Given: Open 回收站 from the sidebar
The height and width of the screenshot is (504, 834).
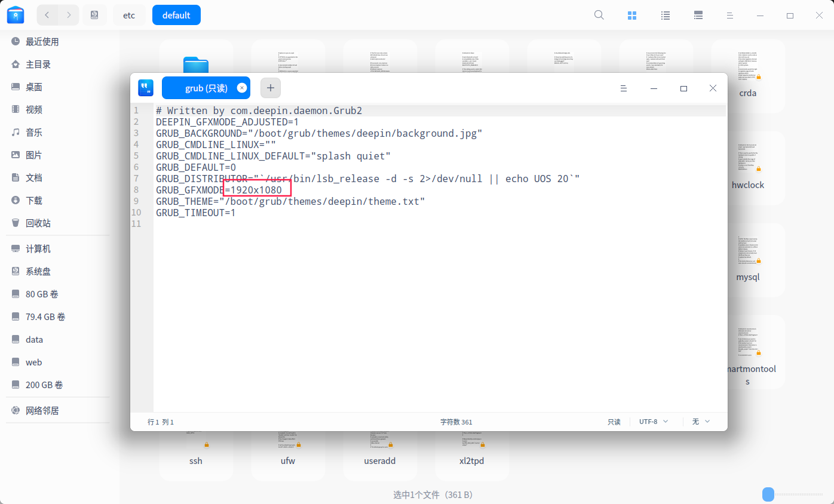Looking at the screenshot, I should (x=38, y=223).
